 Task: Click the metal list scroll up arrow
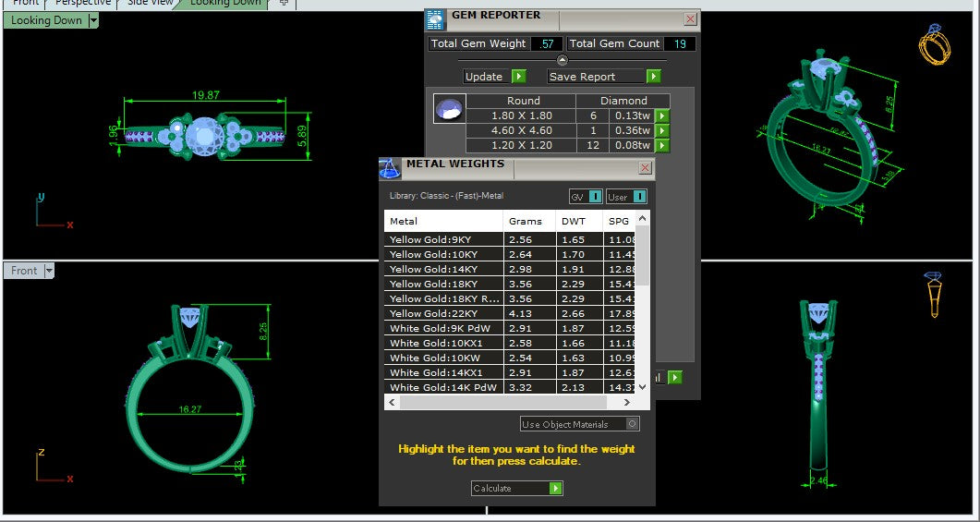tap(643, 218)
